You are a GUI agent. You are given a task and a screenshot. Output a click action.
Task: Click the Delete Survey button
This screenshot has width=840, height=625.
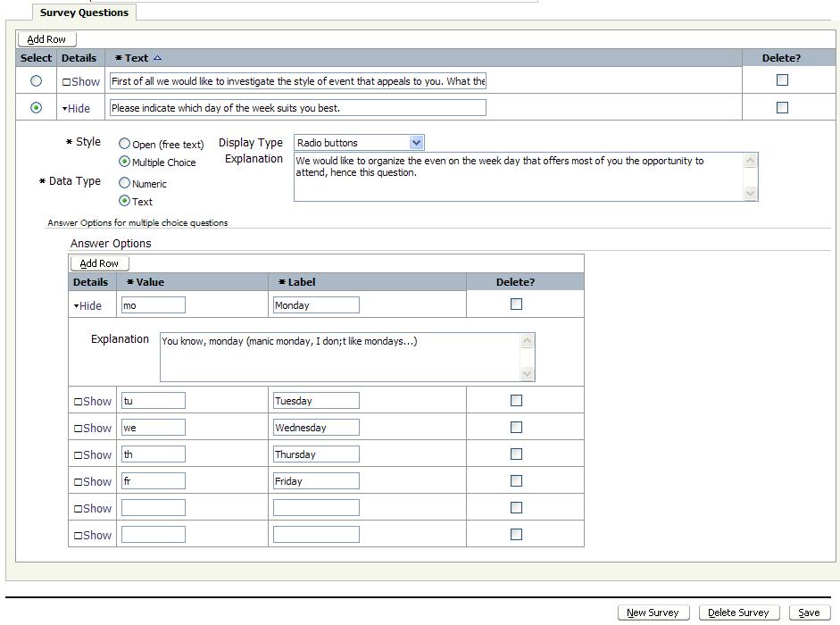point(738,612)
